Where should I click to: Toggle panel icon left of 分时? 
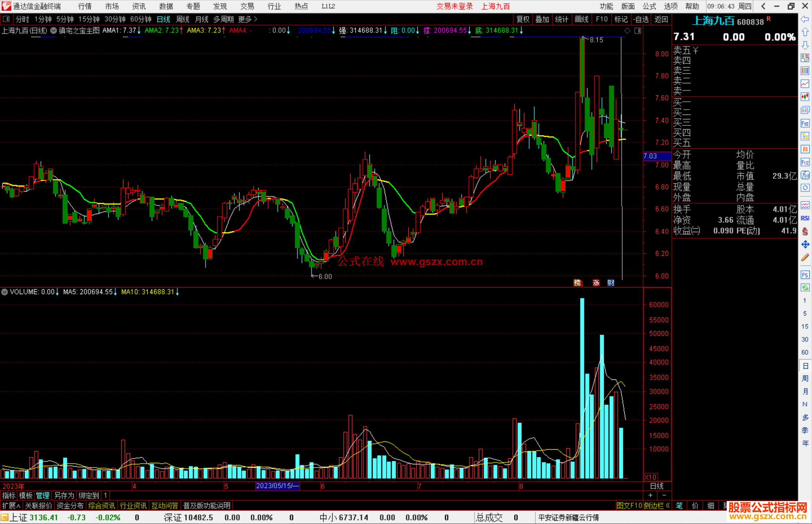click(x=6, y=19)
